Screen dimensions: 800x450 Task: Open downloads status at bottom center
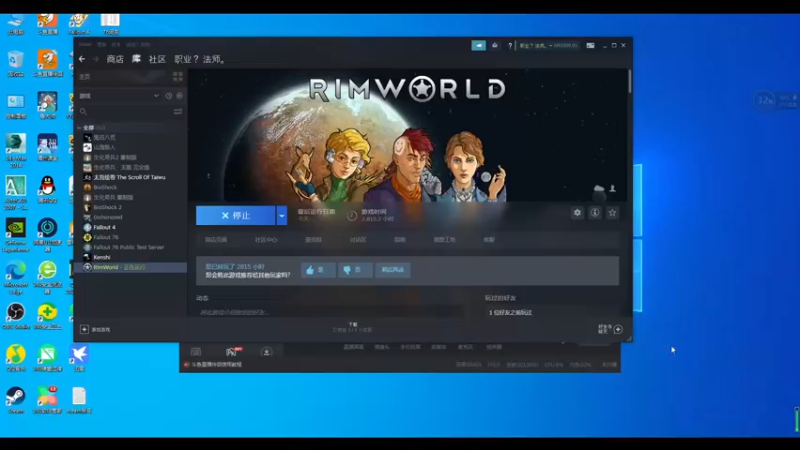(x=353, y=328)
